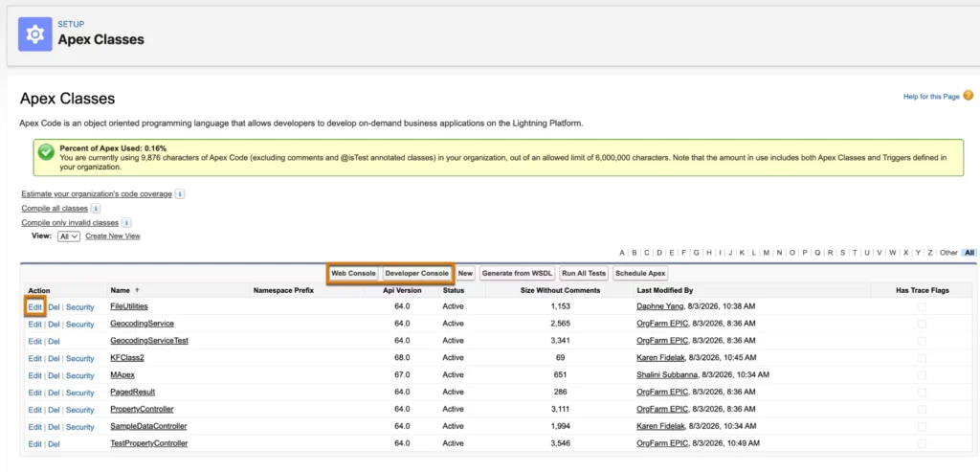
Task: Open the Developer Console
Action: (x=417, y=273)
